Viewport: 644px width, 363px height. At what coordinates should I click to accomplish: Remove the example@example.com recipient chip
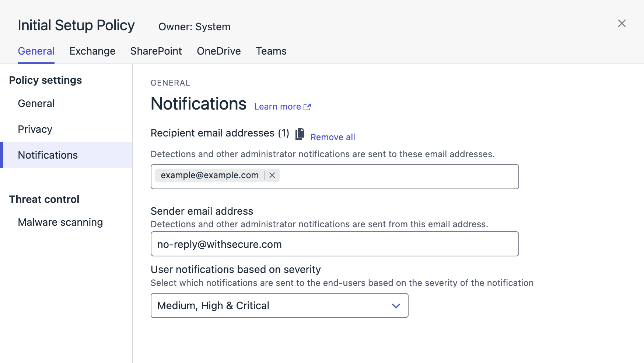point(272,175)
